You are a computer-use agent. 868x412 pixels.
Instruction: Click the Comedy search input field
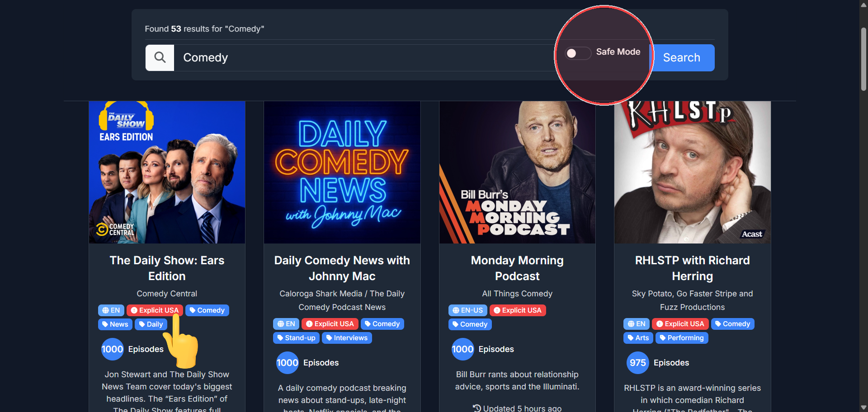pyautogui.click(x=362, y=57)
